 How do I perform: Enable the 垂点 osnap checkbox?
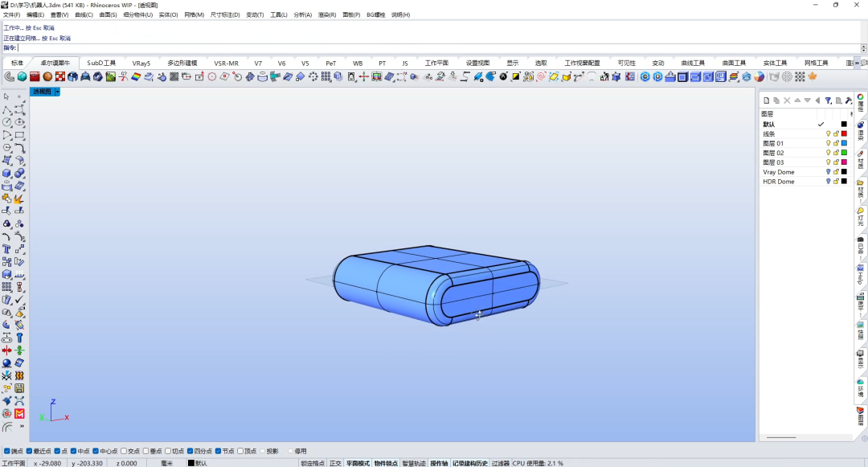(146, 452)
